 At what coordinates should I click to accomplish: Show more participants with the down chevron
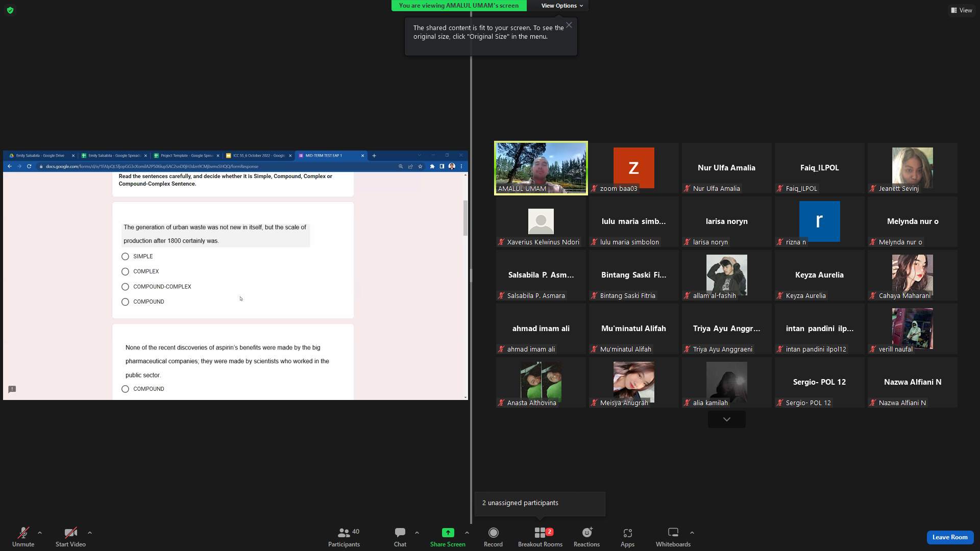pyautogui.click(x=727, y=419)
